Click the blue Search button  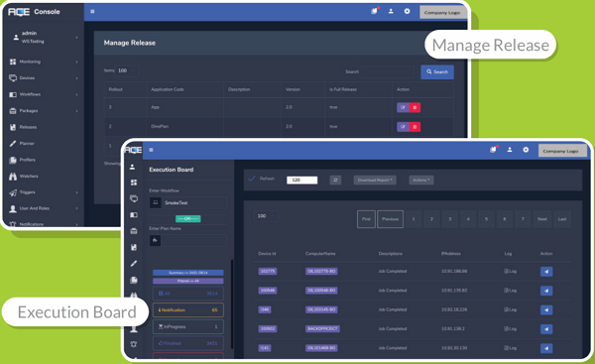click(x=437, y=71)
